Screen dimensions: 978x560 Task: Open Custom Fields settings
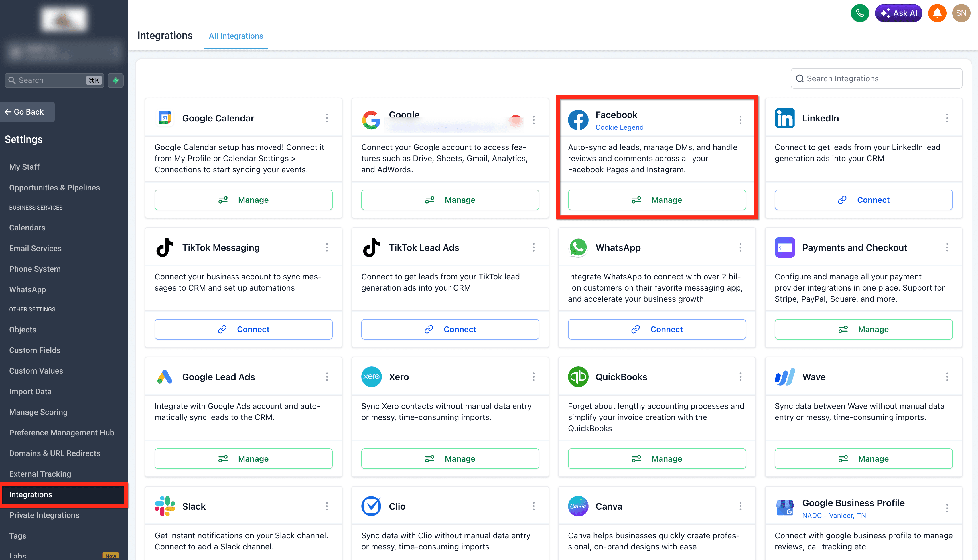coord(35,350)
